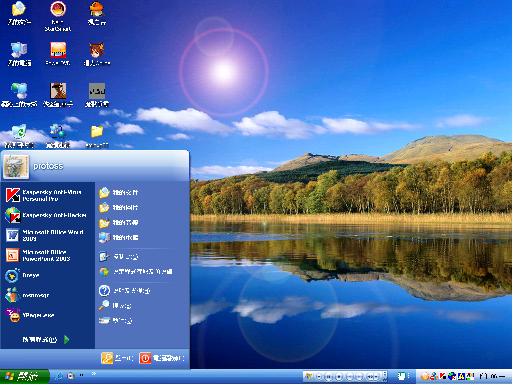Open Microsoft Office Word 2003

point(47,235)
